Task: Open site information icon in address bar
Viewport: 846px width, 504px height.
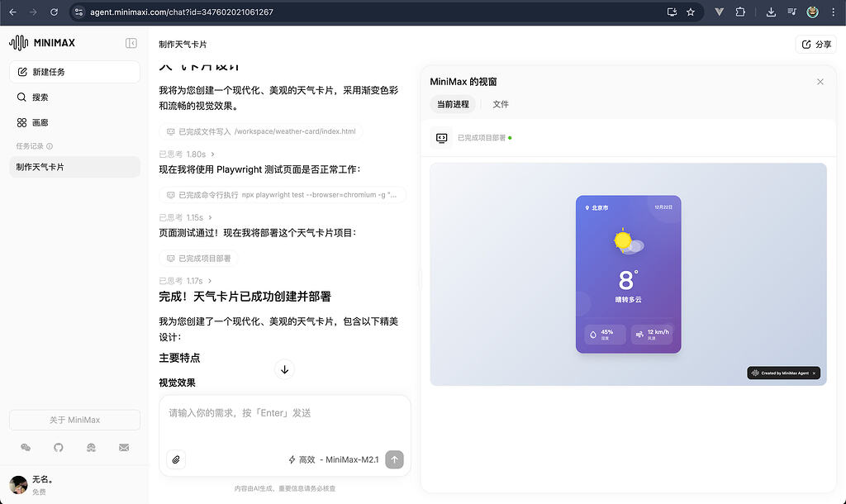Action: 78,12
